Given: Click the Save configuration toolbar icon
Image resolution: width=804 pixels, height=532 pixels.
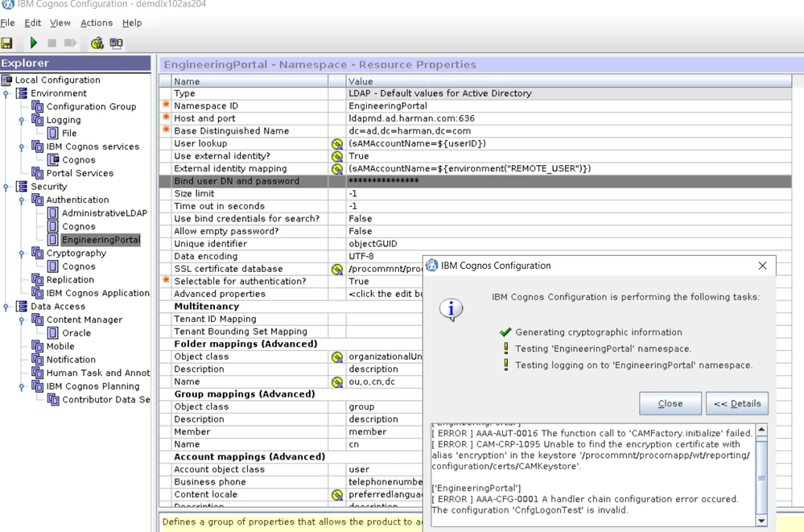Looking at the screenshot, I should [x=6, y=43].
